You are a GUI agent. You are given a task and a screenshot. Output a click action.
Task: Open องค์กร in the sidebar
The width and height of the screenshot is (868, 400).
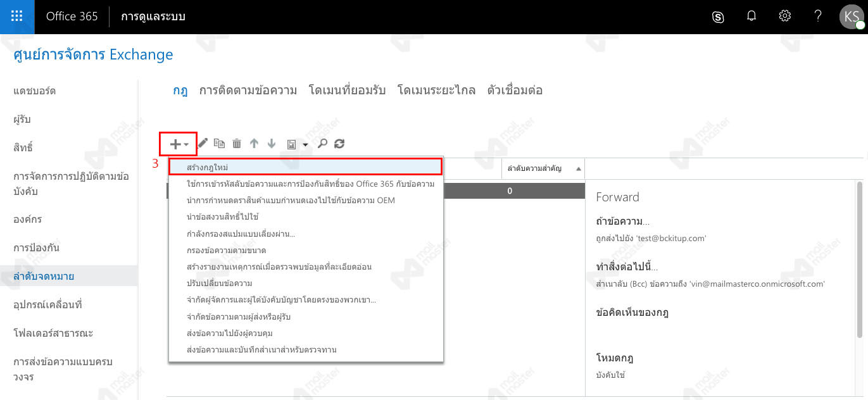click(28, 220)
